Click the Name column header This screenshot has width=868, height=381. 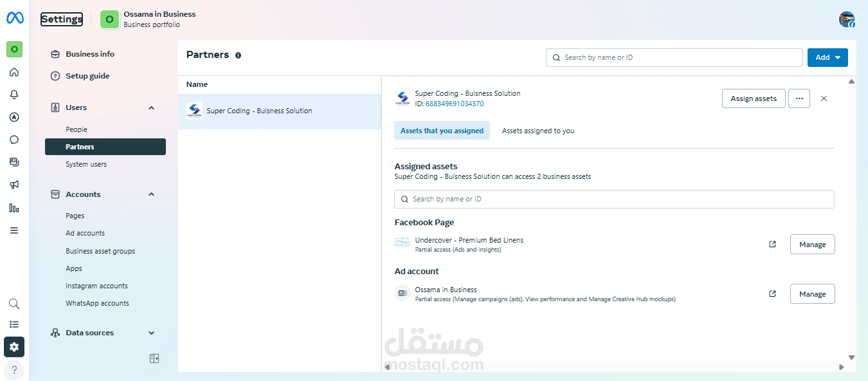pyautogui.click(x=197, y=84)
